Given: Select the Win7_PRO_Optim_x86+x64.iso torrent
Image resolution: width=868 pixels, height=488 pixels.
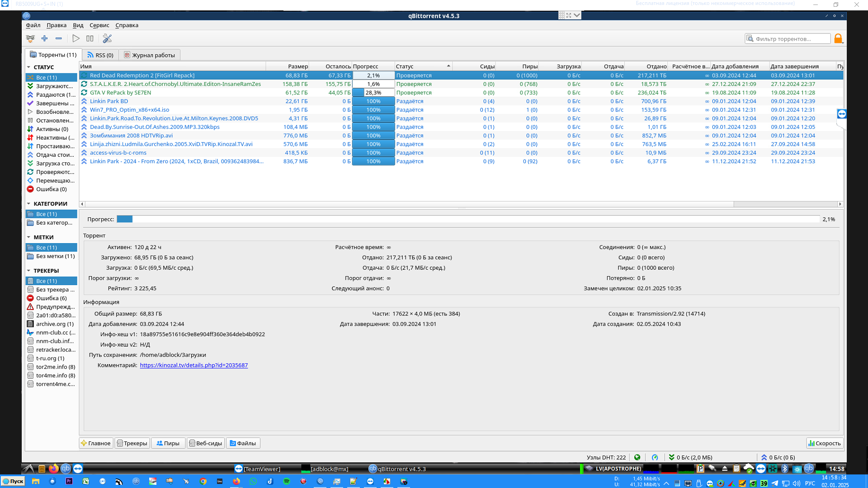Looking at the screenshot, I should pos(461,110).
